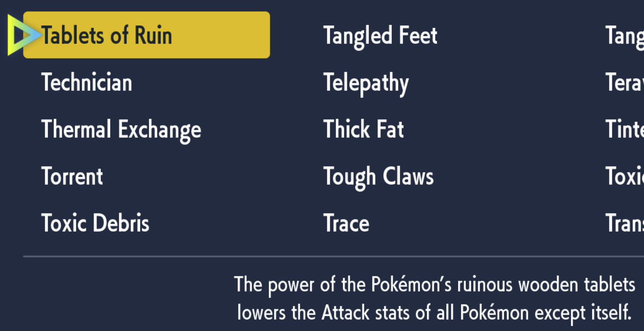Click the horizontal divider above the description
Screen dimensions: 644x331
(333, 256)
